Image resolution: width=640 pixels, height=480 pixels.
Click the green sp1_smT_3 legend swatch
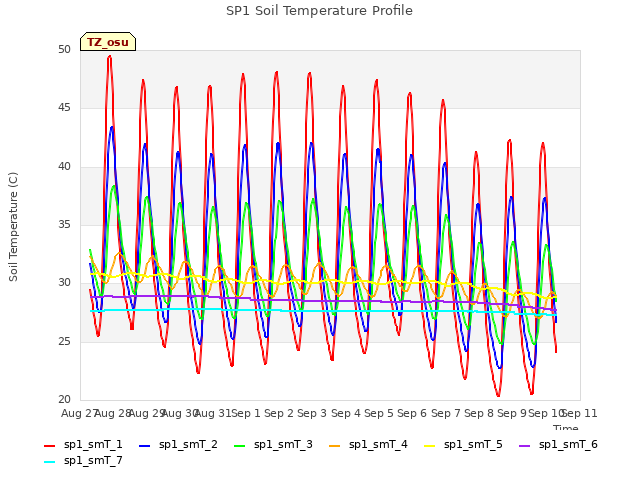coord(240,446)
